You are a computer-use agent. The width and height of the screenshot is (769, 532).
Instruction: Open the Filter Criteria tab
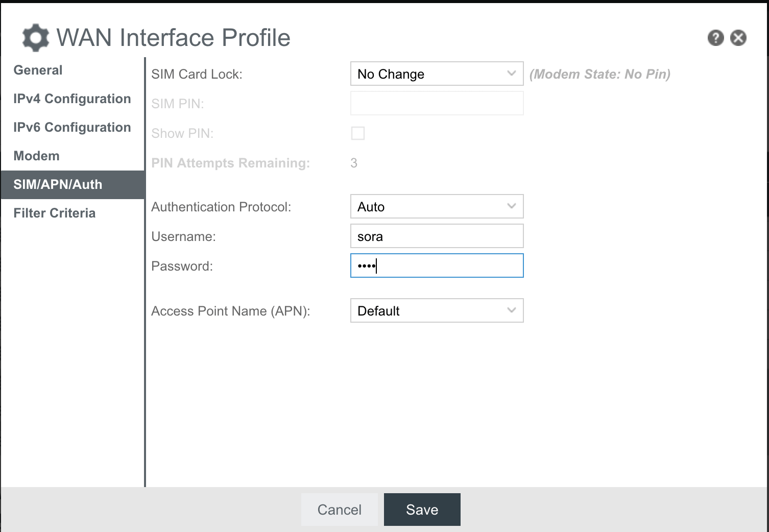55,213
